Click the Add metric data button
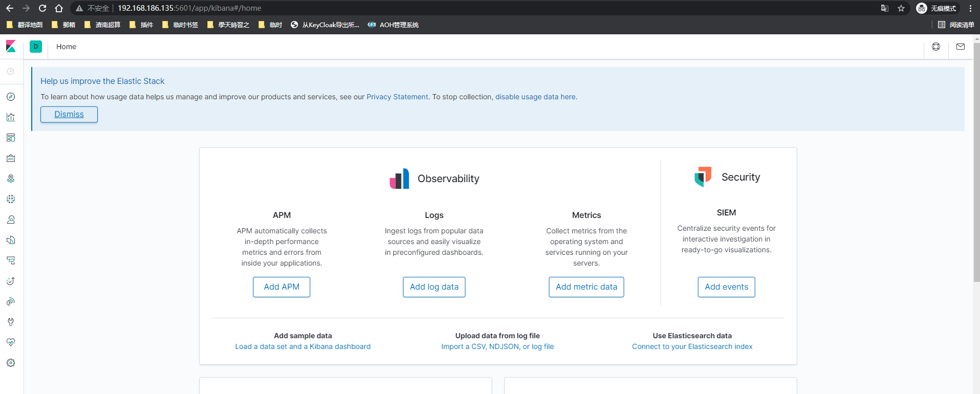Viewport: 980px width, 394px height. 586,287
